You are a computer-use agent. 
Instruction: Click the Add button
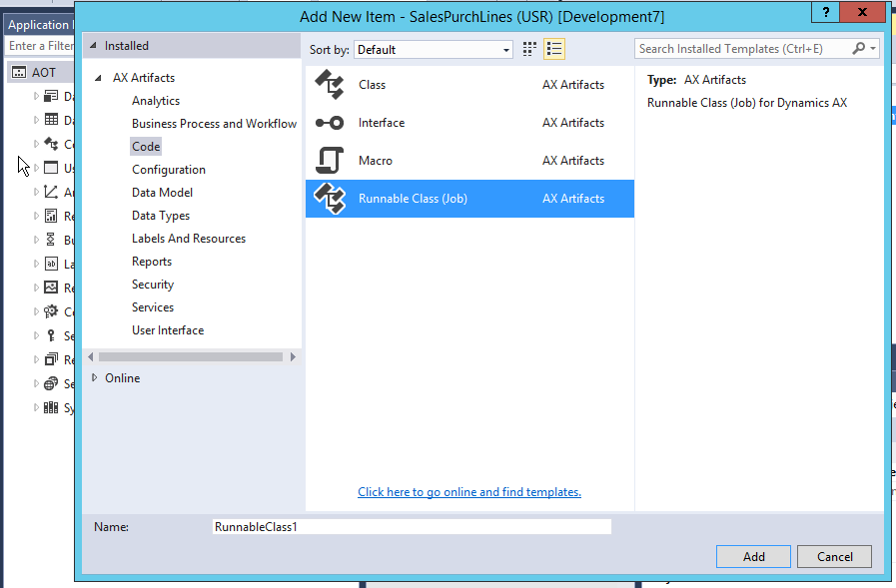tap(752, 556)
